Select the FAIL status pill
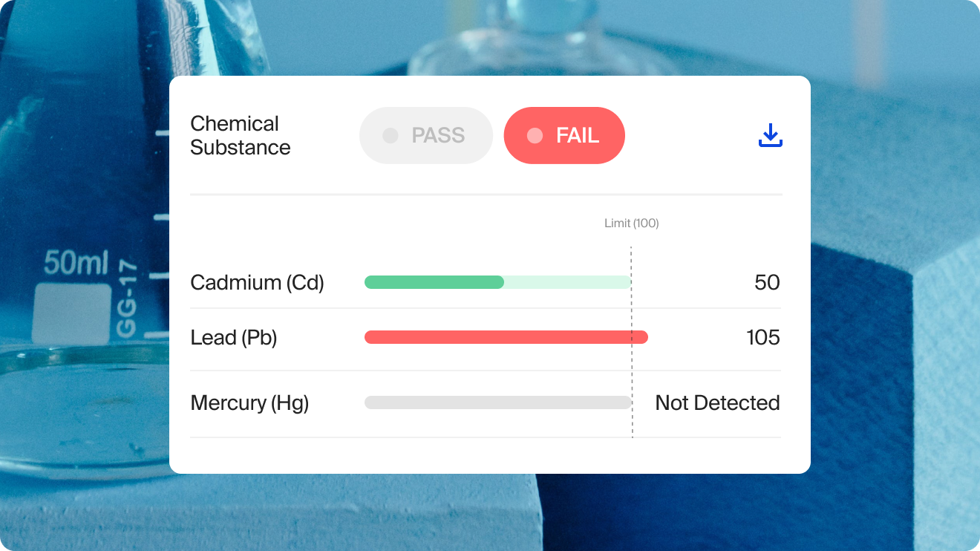The image size is (980, 551). (x=564, y=135)
